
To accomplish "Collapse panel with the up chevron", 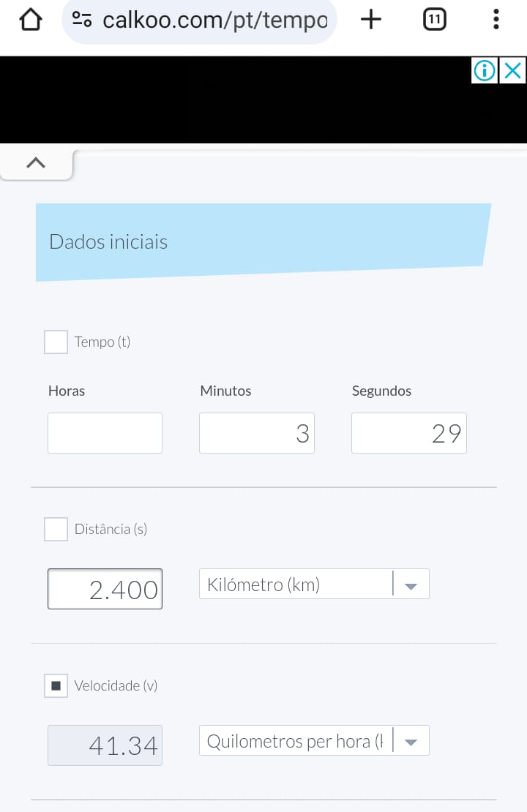I will (35, 163).
